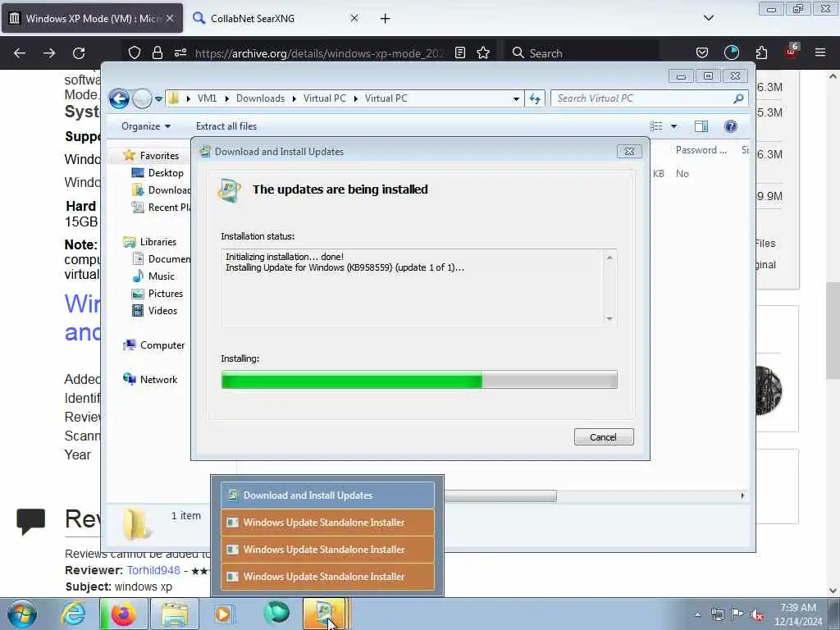Select Download and Install Updates taskbar preview
This screenshot has height=630, width=840.
[x=327, y=495]
